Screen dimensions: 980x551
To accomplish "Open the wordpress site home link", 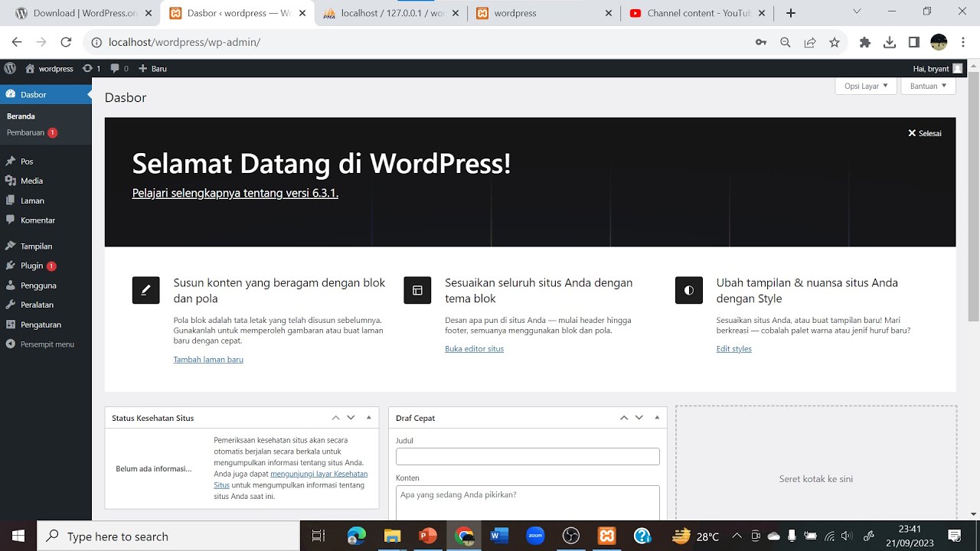I will coord(49,68).
